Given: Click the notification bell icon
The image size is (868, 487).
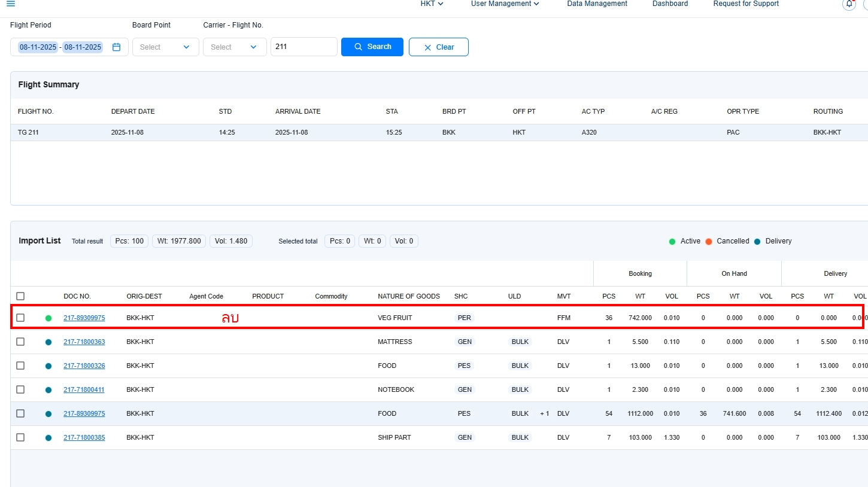Looking at the screenshot, I should coord(849,4).
